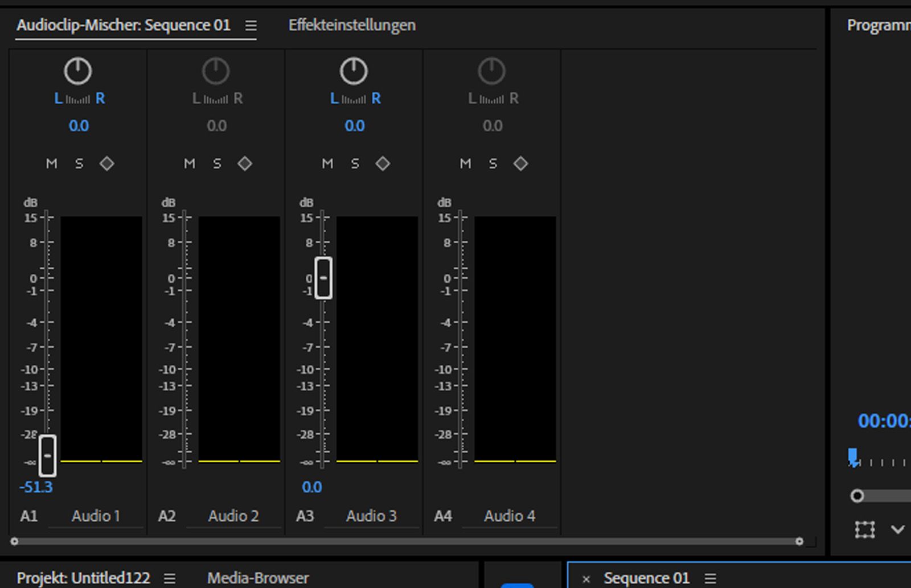
Task: Open the Audioclip-Mischer panel menu
Action: tap(251, 26)
